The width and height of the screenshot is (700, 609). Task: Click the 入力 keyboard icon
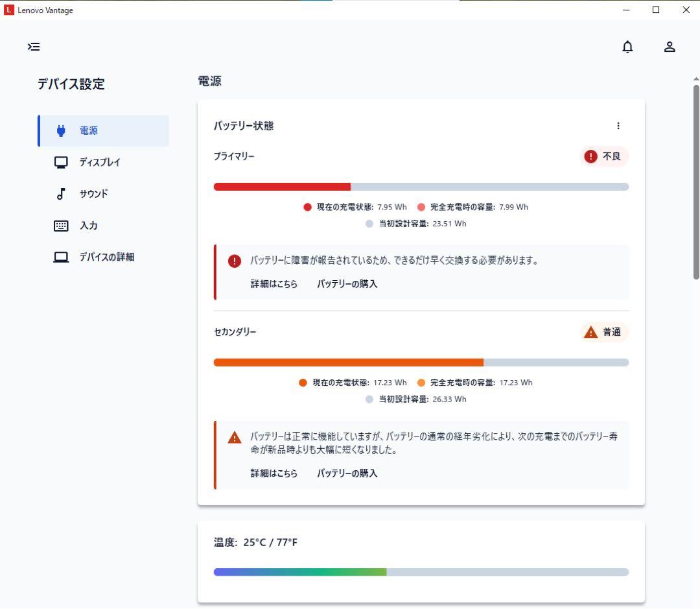click(61, 226)
